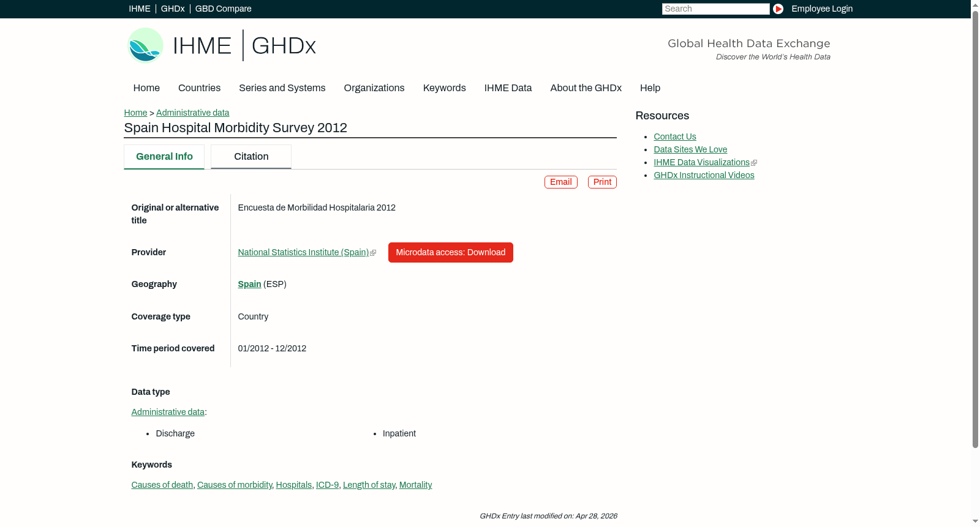Screen dimensions: 980x527
Task: Click the 'Inpatient' list item
Action: (x=399, y=433)
